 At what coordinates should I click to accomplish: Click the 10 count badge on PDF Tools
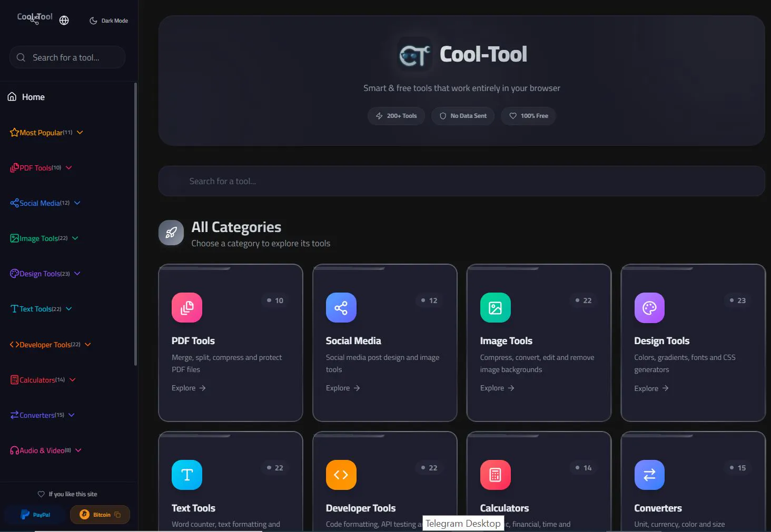tap(275, 300)
